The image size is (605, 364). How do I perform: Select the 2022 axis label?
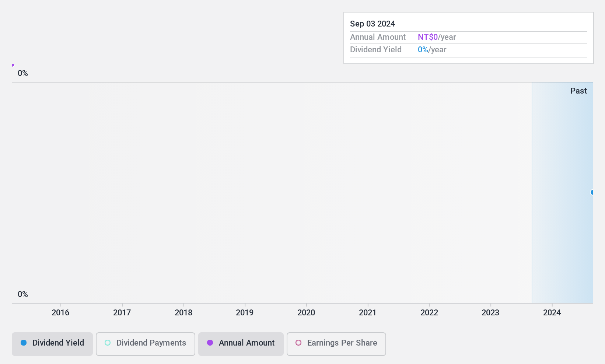[x=429, y=313]
